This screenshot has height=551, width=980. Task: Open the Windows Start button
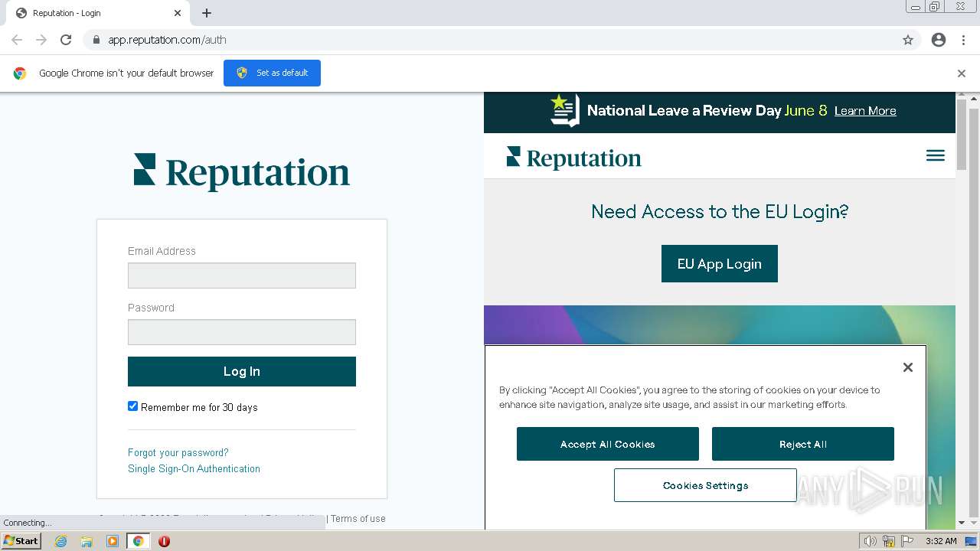click(21, 541)
